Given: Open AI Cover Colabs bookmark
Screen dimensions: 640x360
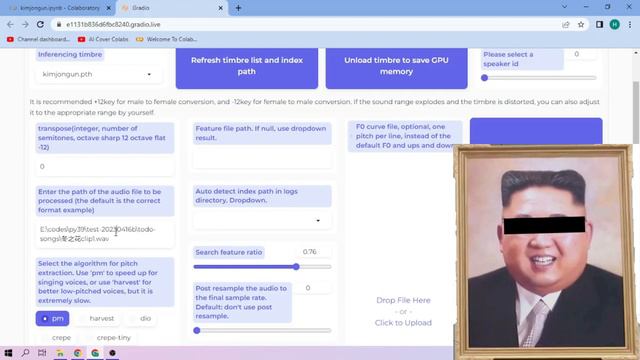Looking at the screenshot, I should point(103,40).
